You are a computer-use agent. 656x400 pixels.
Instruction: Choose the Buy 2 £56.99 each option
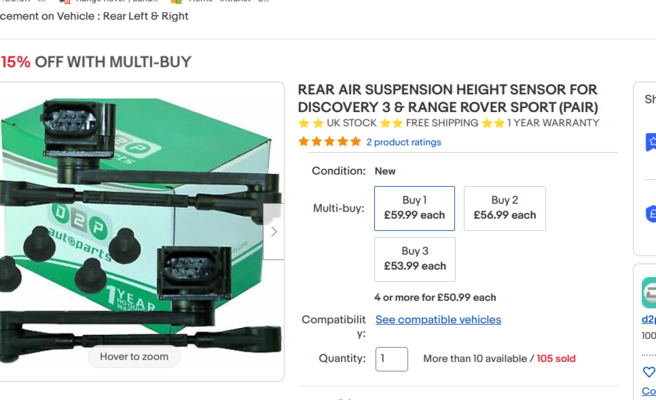pyautogui.click(x=505, y=208)
